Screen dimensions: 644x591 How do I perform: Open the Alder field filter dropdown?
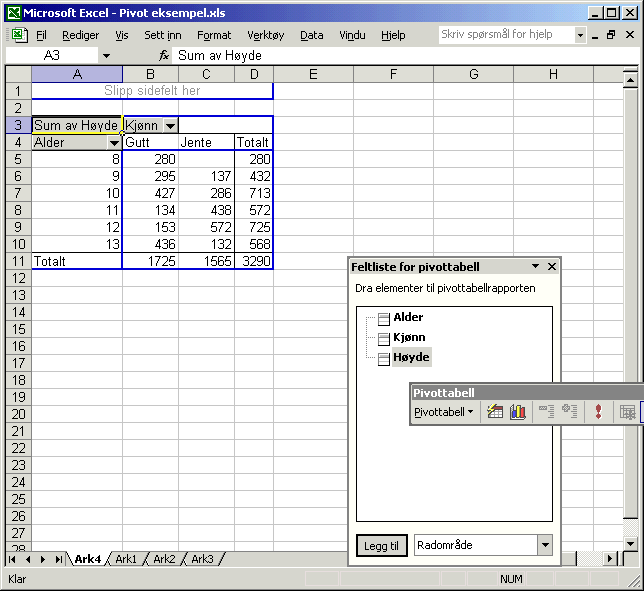114,143
